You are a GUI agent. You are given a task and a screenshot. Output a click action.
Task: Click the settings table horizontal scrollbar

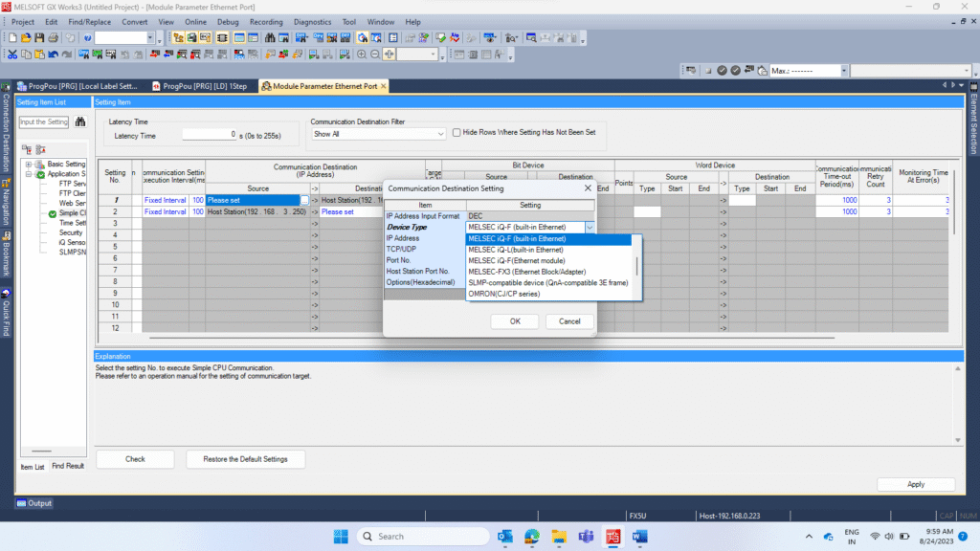(492, 338)
